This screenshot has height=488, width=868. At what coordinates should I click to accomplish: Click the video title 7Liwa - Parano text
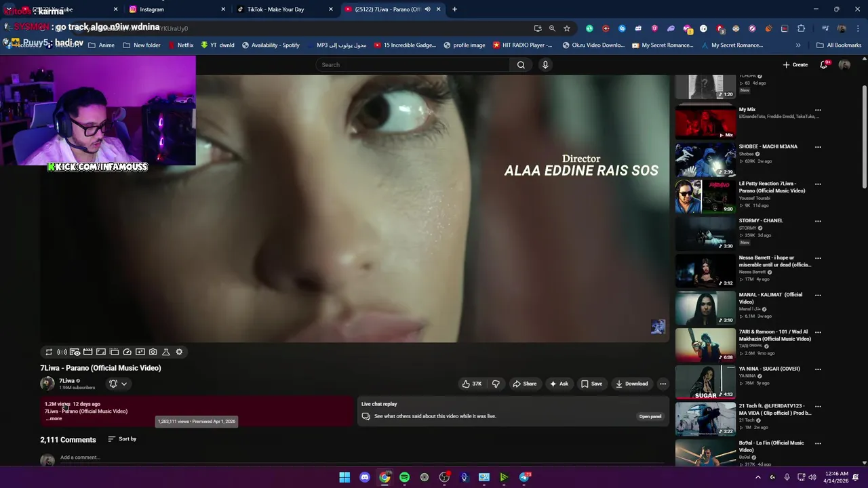point(100,368)
